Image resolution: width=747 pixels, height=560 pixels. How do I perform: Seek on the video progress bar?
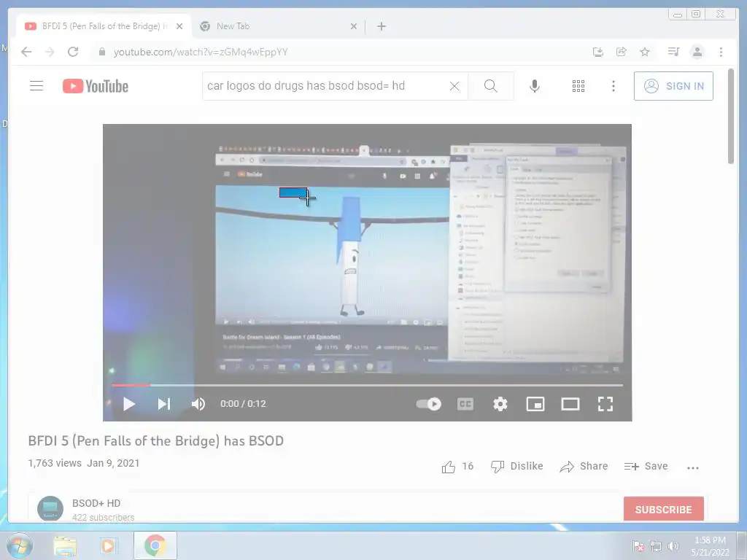click(x=368, y=385)
